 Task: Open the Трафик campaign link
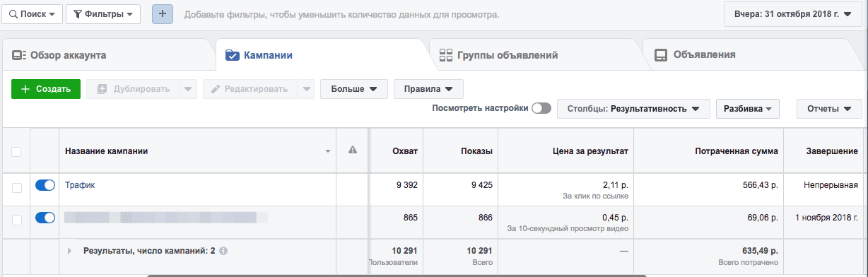(80, 185)
